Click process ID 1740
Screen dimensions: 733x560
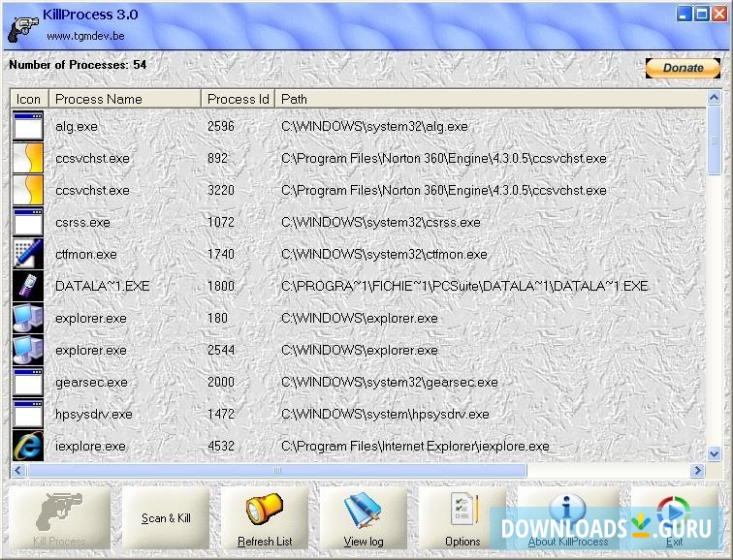click(x=221, y=254)
